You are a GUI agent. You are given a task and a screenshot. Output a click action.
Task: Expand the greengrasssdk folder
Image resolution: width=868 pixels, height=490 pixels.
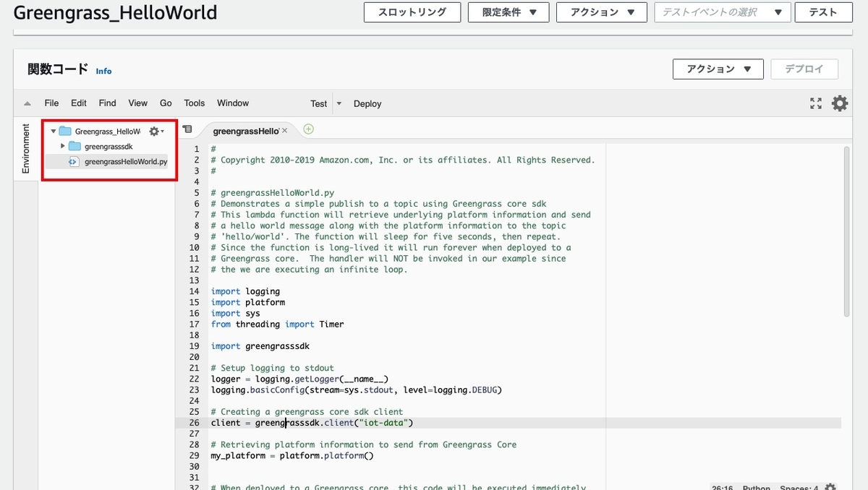(63, 147)
